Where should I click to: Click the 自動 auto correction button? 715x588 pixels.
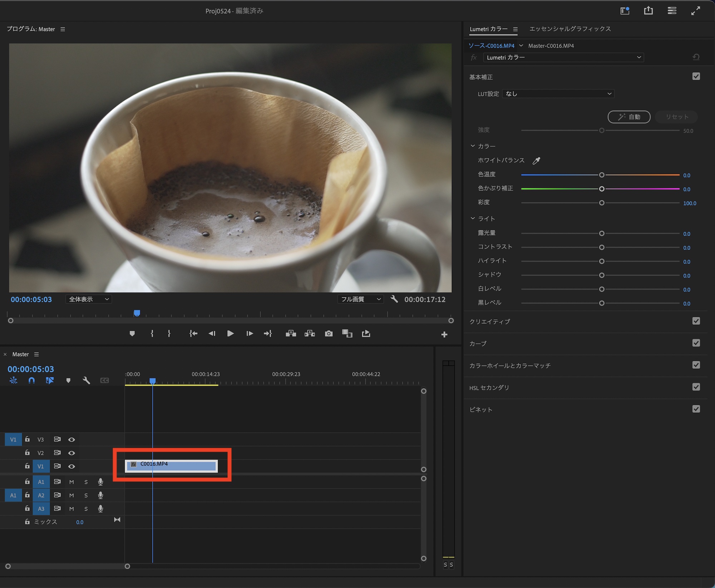pyautogui.click(x=629, y=117)
